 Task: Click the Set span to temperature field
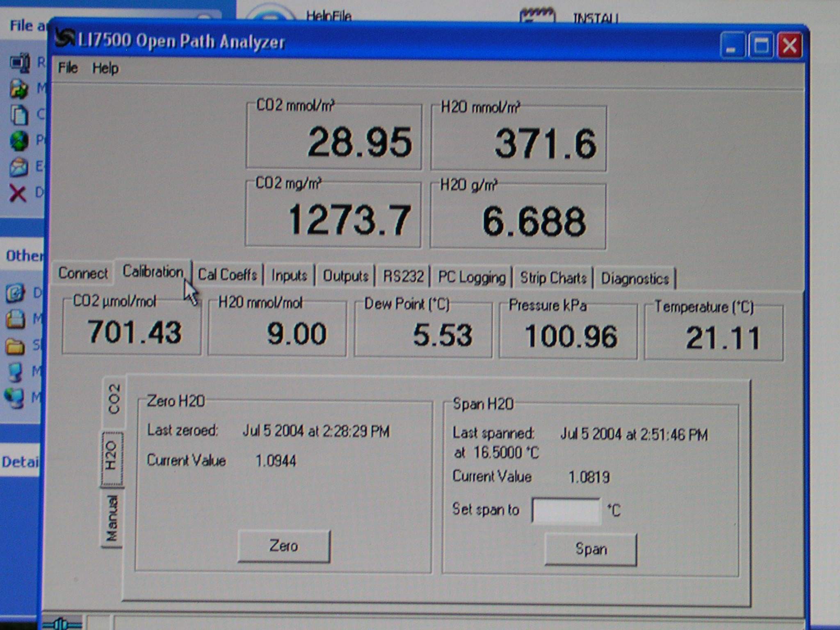566,511
